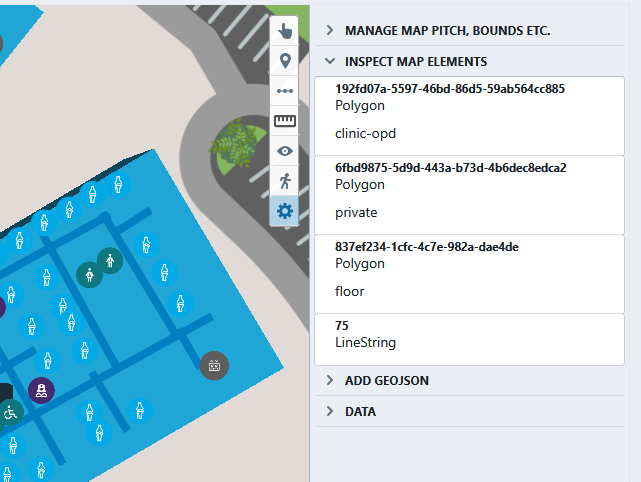Activate the ruler measure tool
641x482 pixels.
point(285,121)
